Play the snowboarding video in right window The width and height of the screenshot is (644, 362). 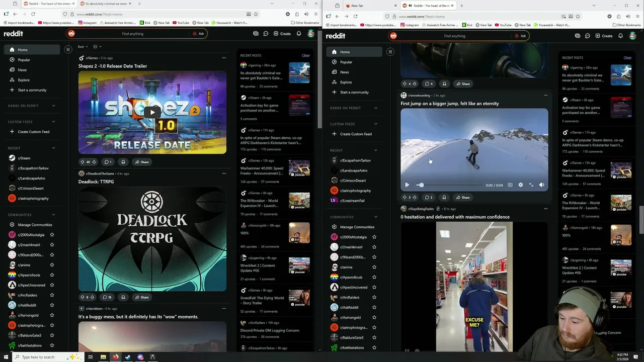pyautogui.click(x=407, y=185)
